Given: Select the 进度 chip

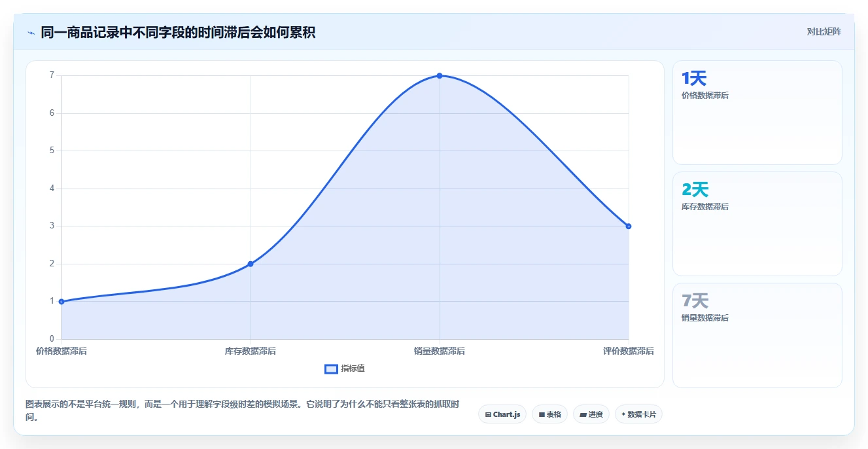Looking at the screenshot, I should [591, 414].
